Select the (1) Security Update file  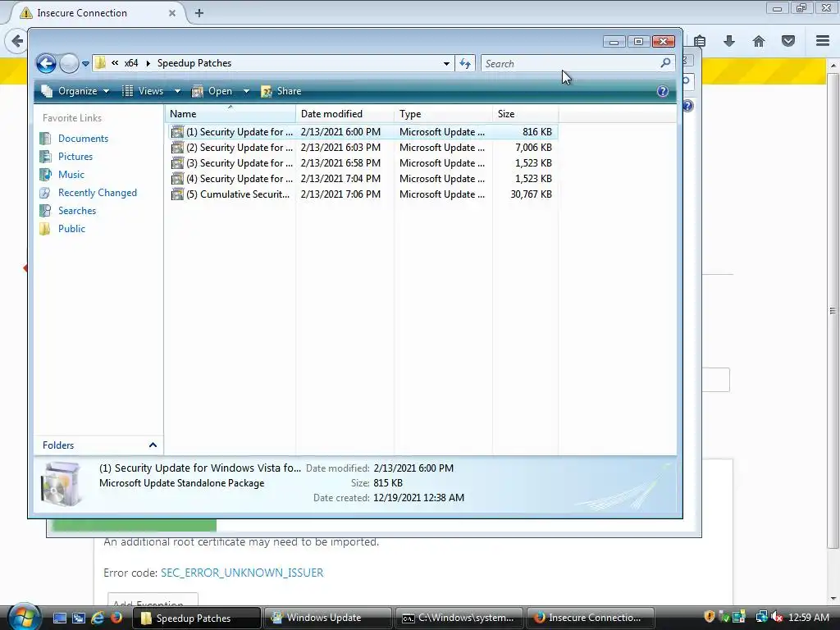(x=363, y=132)
